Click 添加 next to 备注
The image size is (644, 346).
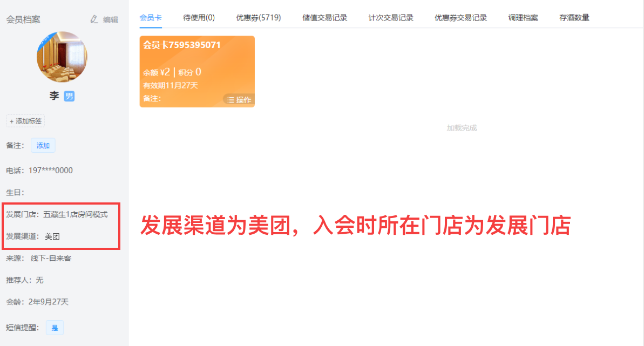(43, 145)
